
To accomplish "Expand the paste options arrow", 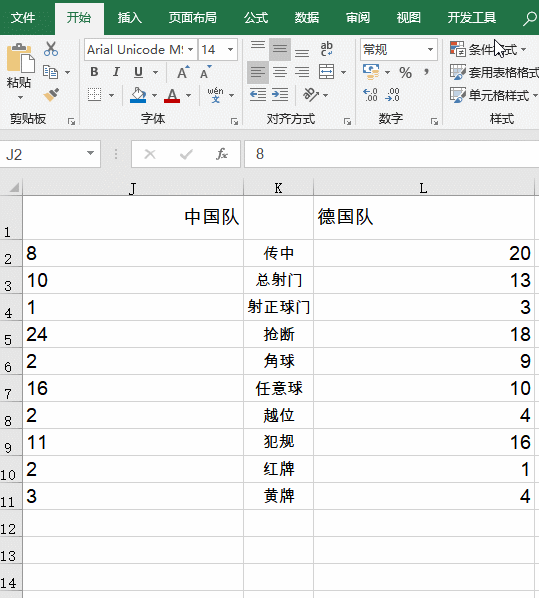I will [20, 98].
